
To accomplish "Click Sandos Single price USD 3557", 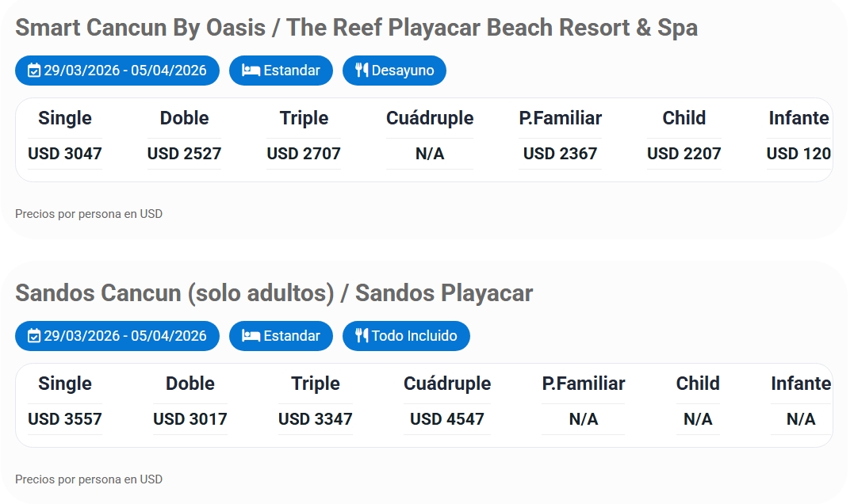I will [x=65, y=419].
